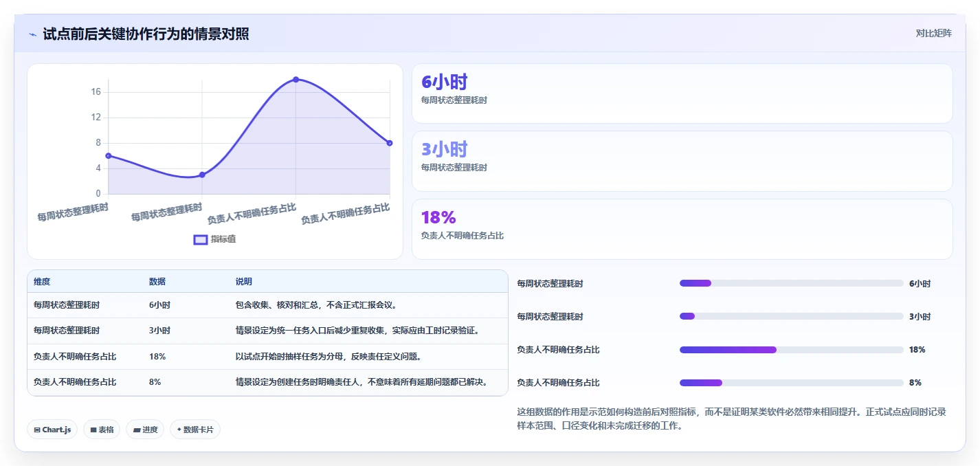Click the chart's last data point at value 8

pos(389,143)
